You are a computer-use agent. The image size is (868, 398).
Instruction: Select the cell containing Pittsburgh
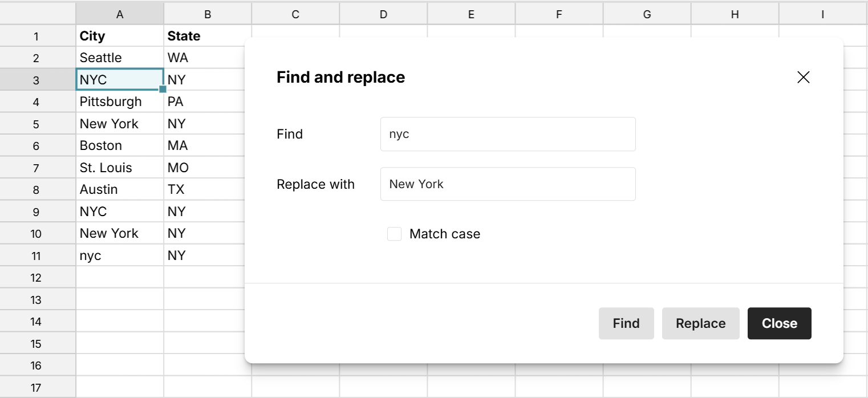pyautogui.click(x=120, y=101)
